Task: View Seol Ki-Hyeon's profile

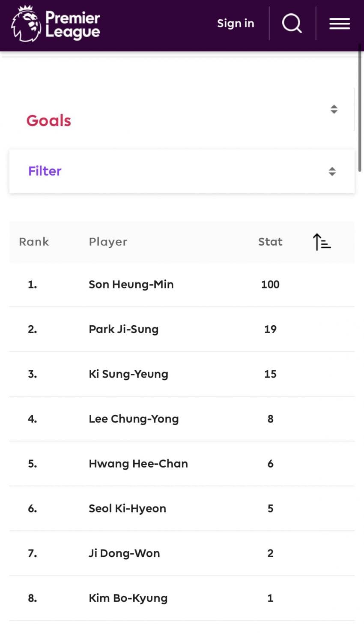Action: 127,509
